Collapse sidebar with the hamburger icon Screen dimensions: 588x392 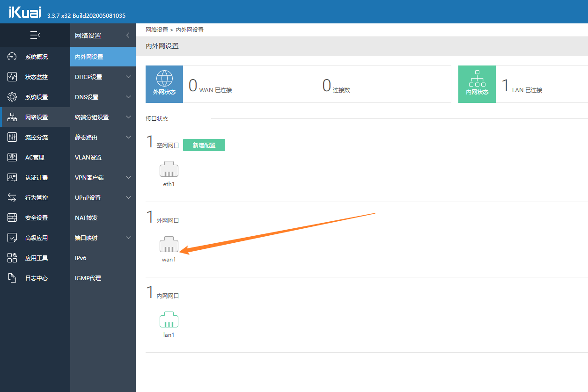[x=35, y=35]
